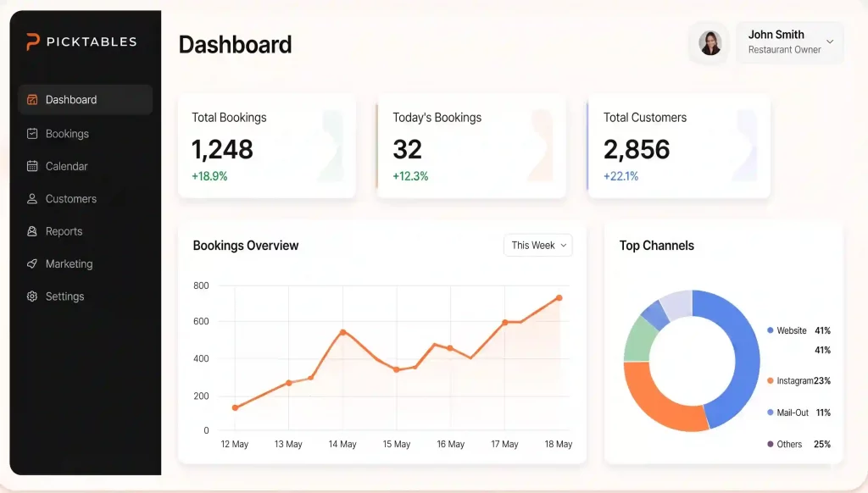Click the Dashboard sidebar icon
Viewport: 868px width, 493px height.
32,100
